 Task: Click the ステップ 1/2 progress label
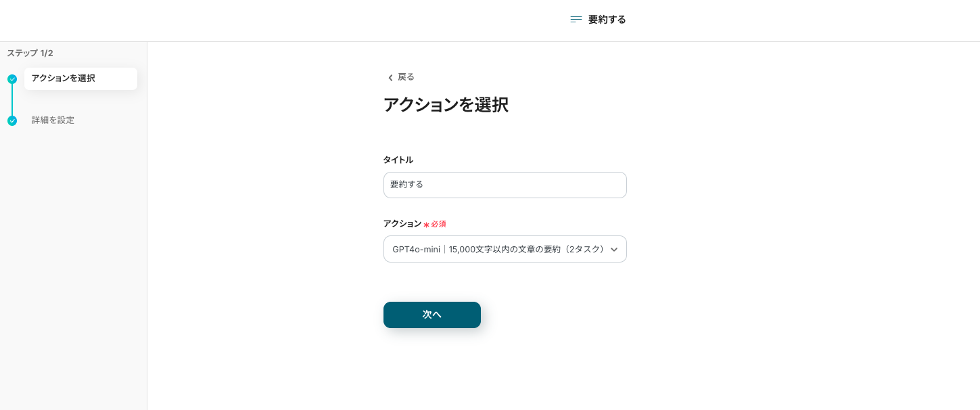click(x=30, y=53)
